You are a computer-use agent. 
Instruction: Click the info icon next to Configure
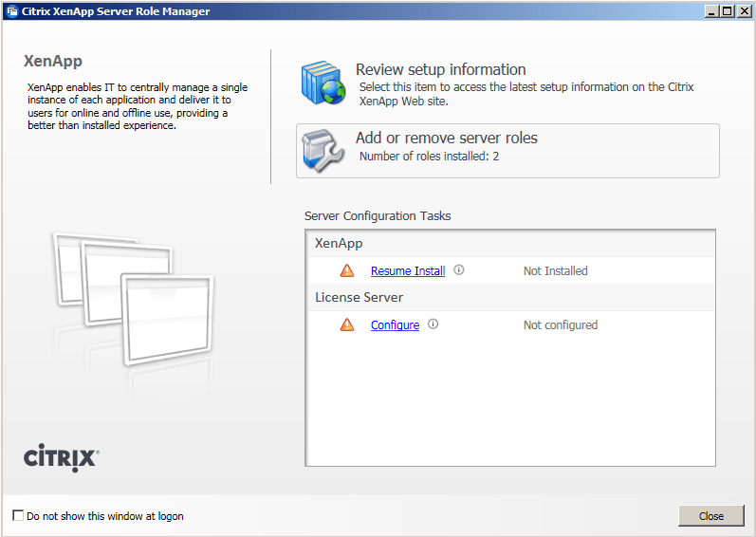click(433, 324)
